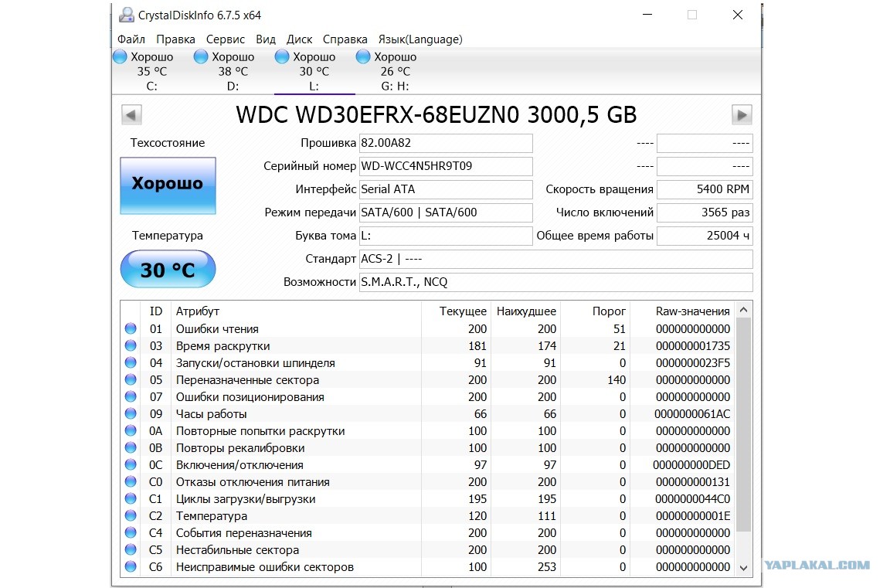
Task: Click the Хорошо 35 °C label for drive C:
Action: 152,64
